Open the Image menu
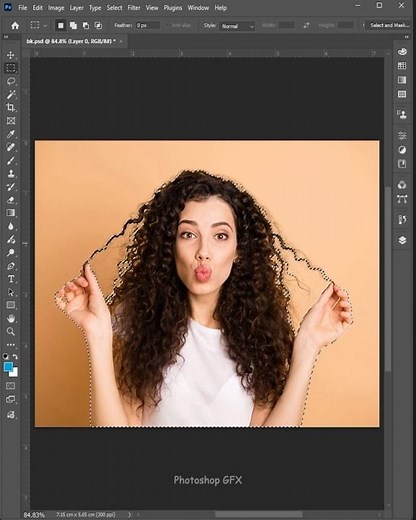Viewport: 416px width, 520px height. (x=56, y=8)
